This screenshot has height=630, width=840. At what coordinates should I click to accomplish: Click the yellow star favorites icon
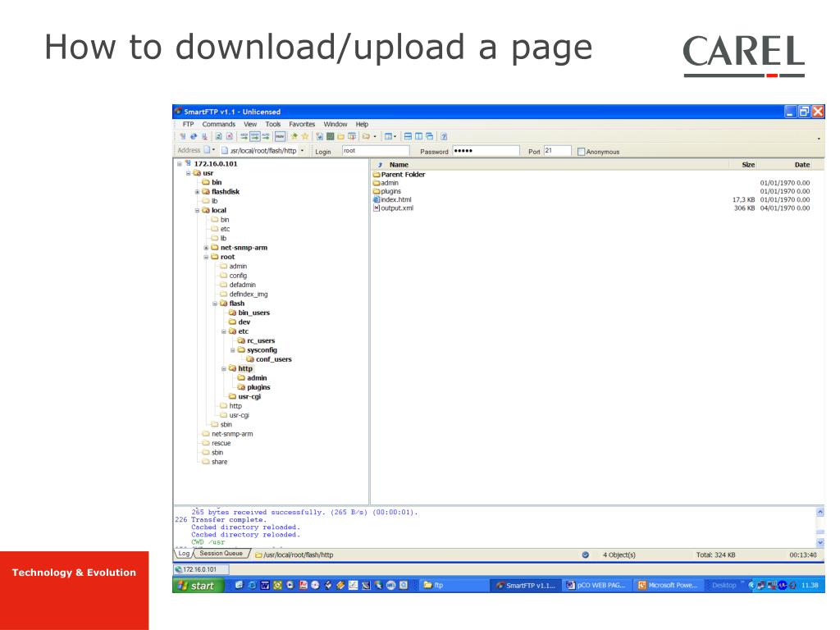[x=305, y=137]
